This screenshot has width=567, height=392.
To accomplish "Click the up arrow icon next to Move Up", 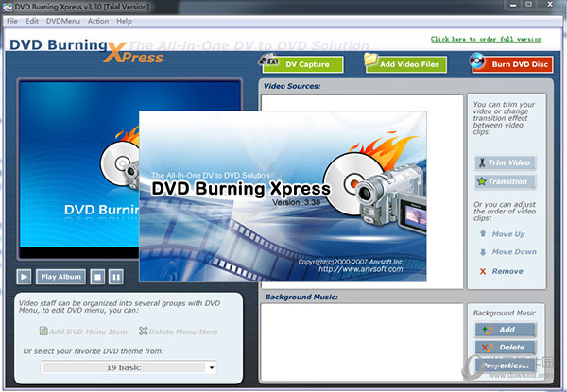I will point(483,233).
